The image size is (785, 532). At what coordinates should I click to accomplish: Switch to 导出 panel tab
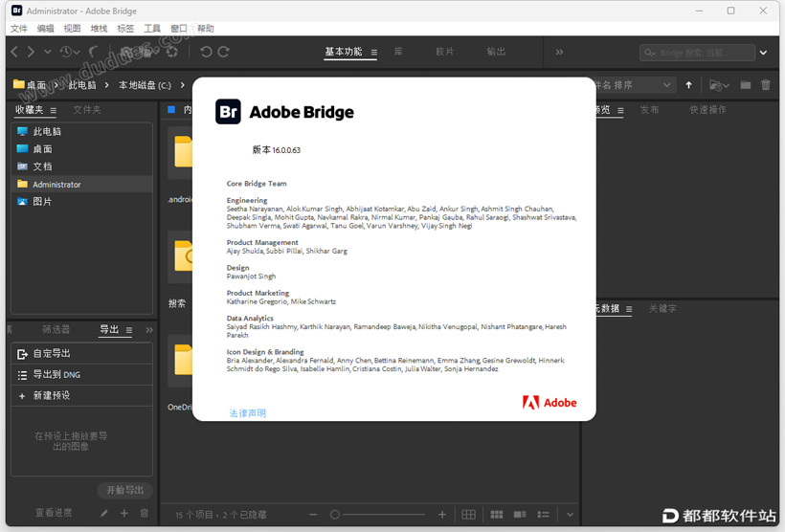[109, 329]
